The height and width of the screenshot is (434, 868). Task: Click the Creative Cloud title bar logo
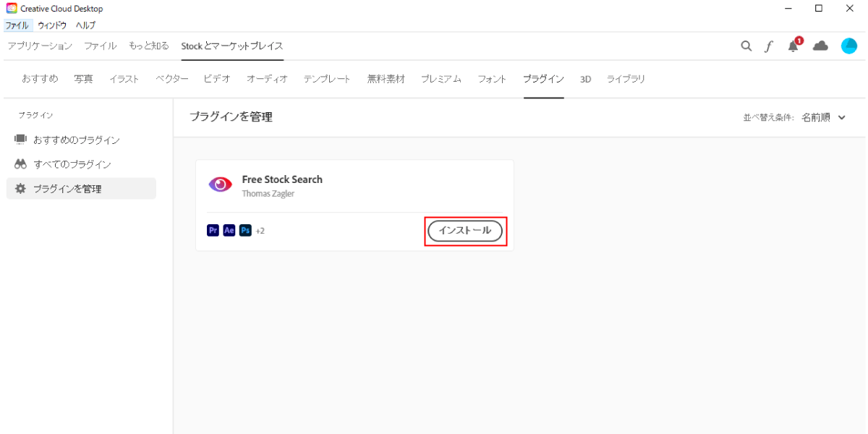click(12, 8)
